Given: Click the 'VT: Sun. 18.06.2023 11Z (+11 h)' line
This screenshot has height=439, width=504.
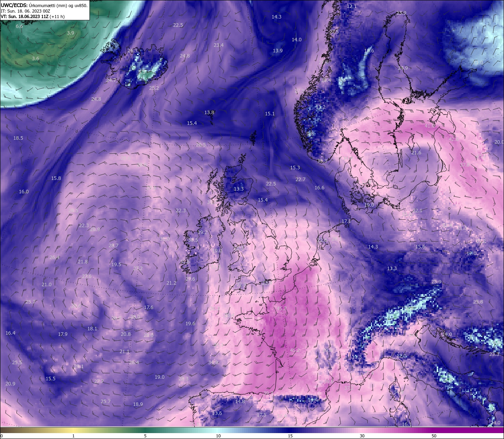Looking at the screenshot, I should [33, 17].
